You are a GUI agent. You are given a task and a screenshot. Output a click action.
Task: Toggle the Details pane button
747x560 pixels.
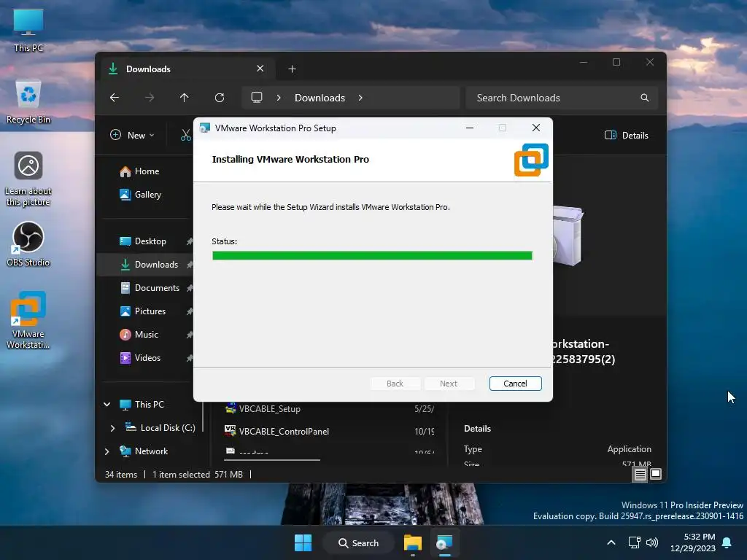tap(627, 135)
